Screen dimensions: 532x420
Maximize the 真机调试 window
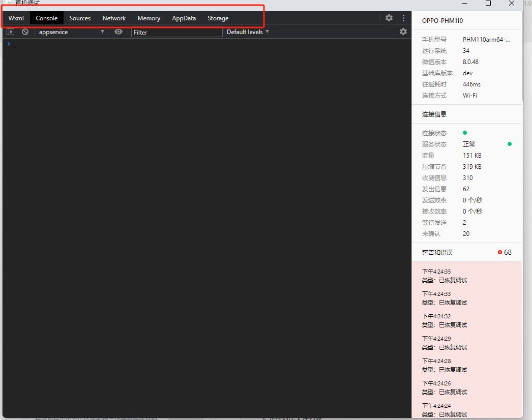(488, 3)
